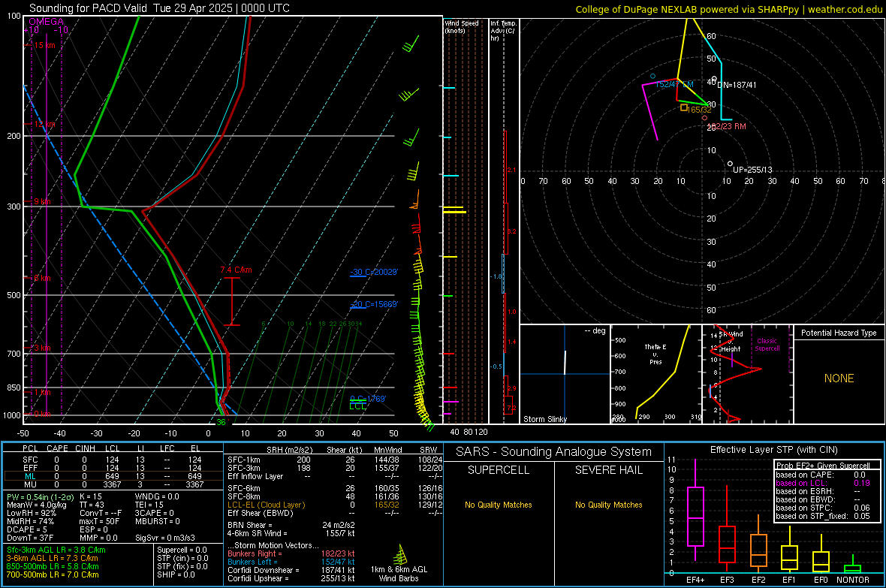Click the SUPERCELL column heading
Screen dimensions: 886x588
point(499,470)
